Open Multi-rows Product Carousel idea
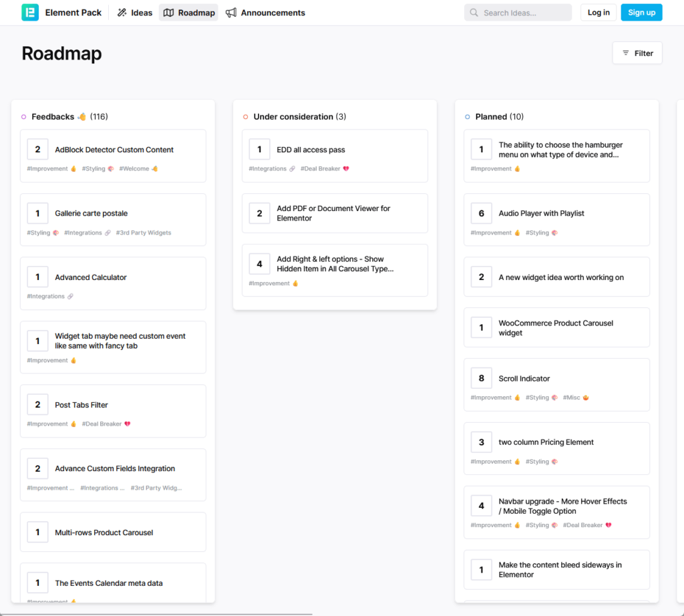The image size is (684, 616). pos(104,532)
